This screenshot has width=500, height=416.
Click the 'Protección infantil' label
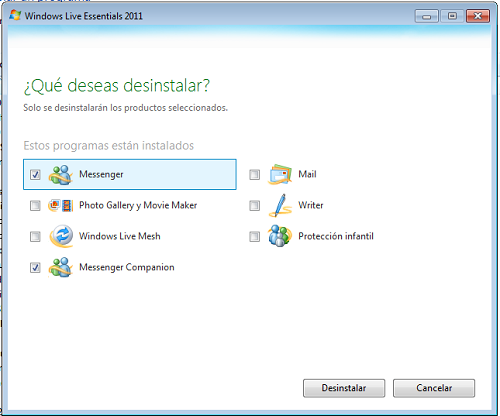click(336, 236)
